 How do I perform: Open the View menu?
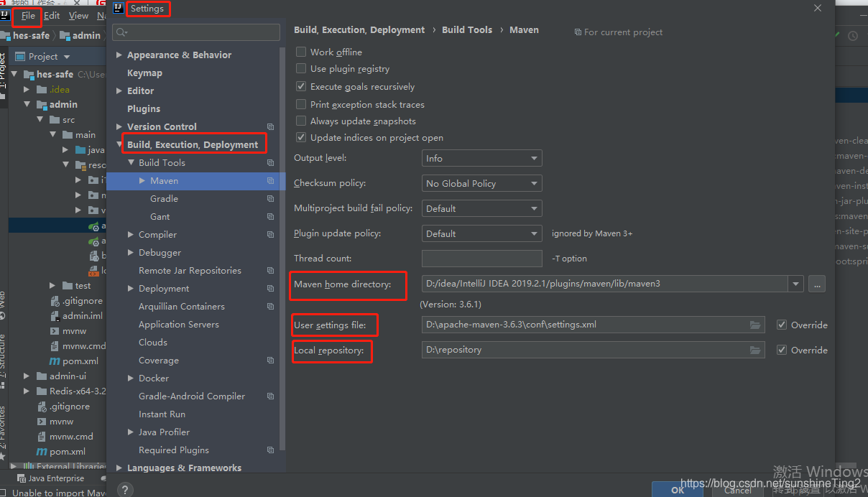(x=78, y=15)
